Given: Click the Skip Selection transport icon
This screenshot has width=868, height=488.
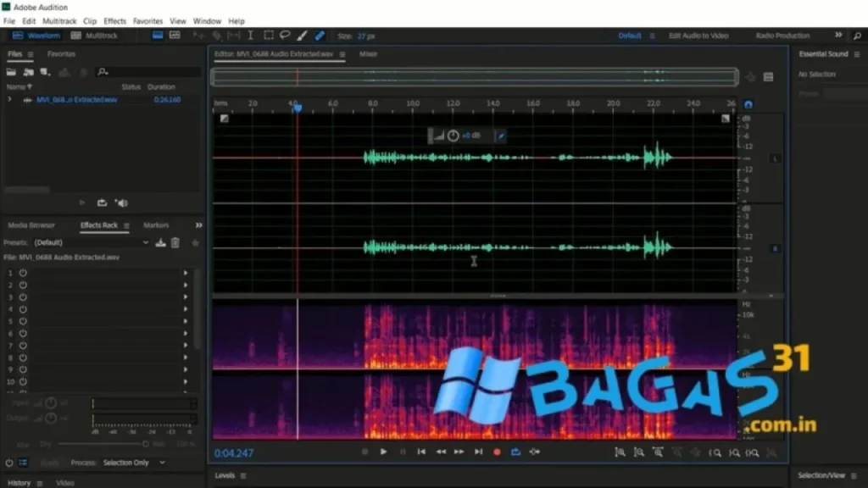Looking at the screenshot, I should click(x=535, y=452).
